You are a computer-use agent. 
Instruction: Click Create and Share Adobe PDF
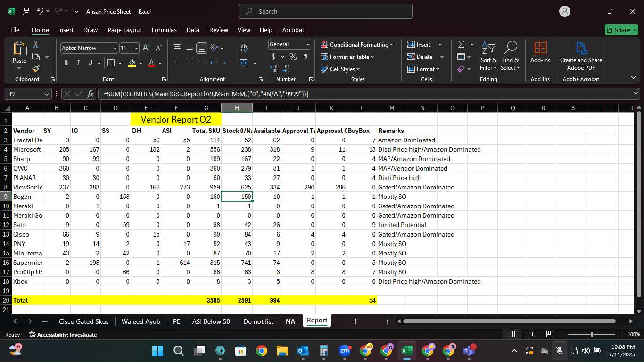pos(581,56)
